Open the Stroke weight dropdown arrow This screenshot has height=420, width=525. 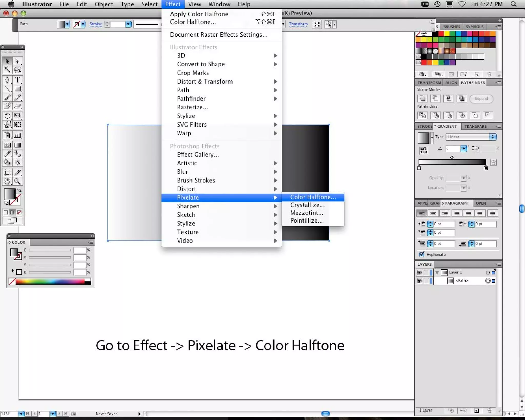(x=128, y=24)
